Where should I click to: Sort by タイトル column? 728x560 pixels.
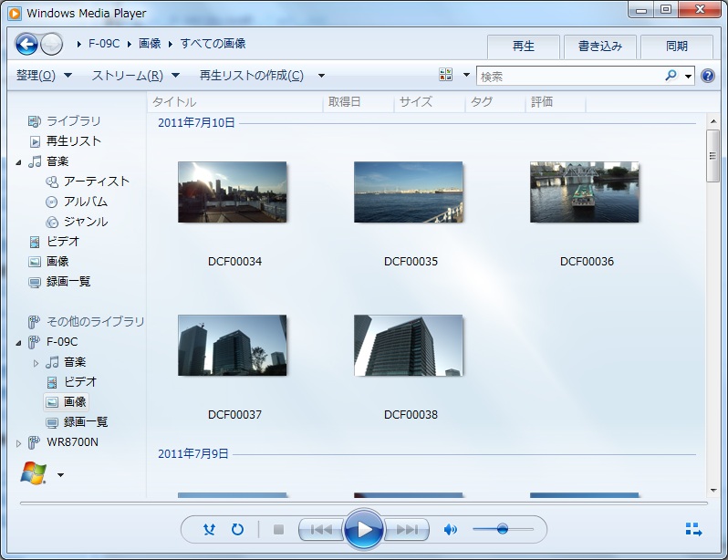tap(235, 102)
